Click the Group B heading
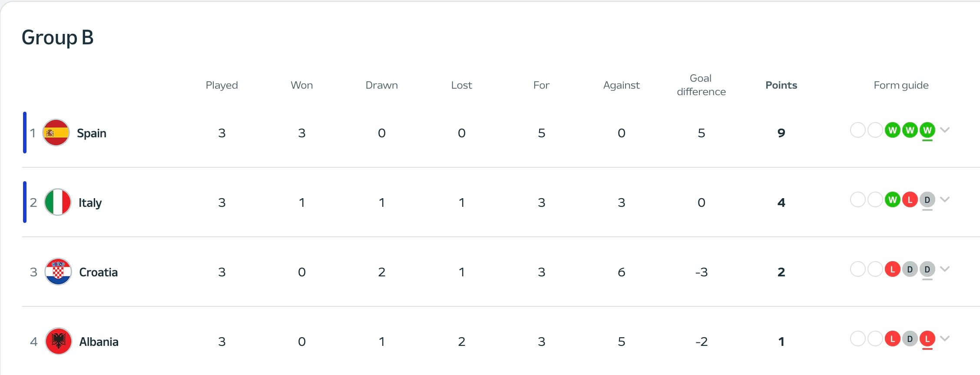Screen dimensions: 980x375 coord(58,37)
